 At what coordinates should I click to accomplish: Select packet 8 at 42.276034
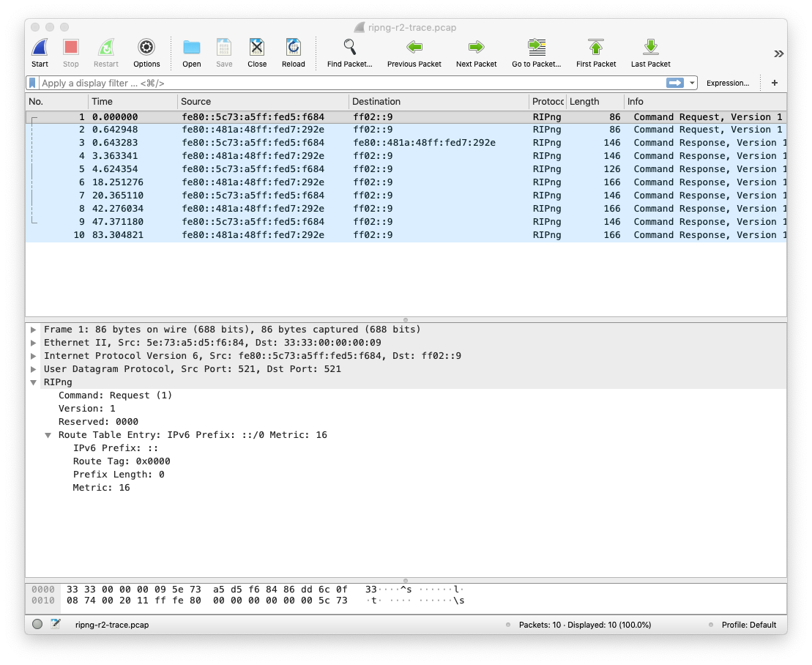coord(406,209)
